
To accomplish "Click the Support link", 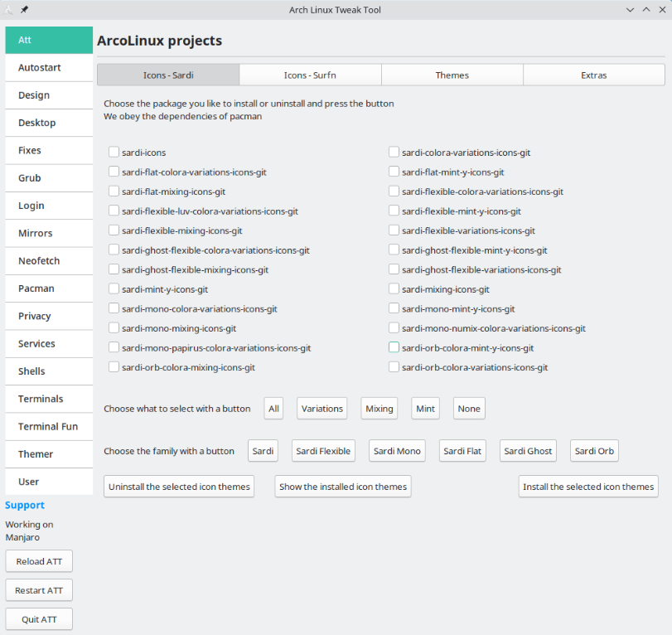I will tap(24, 505).
